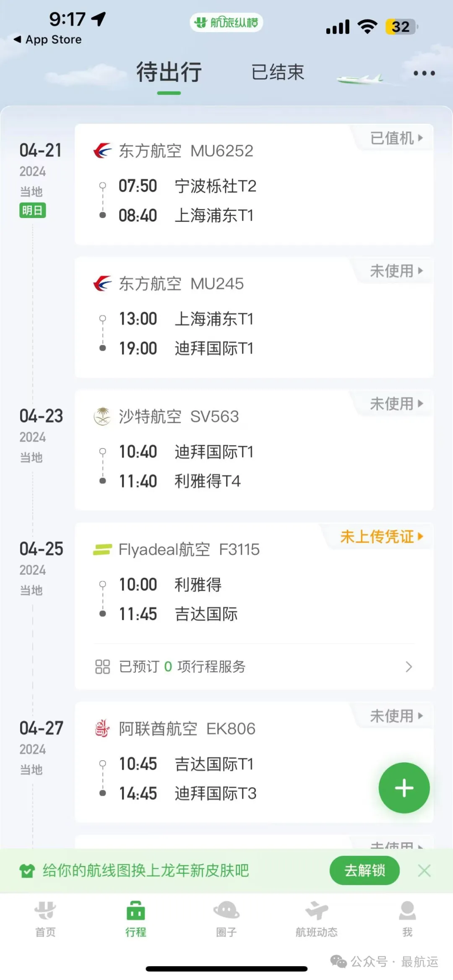This screenshot has height=980, width=453.
Task: Open the three-dots more menu
Action: [x=424, y=73]
